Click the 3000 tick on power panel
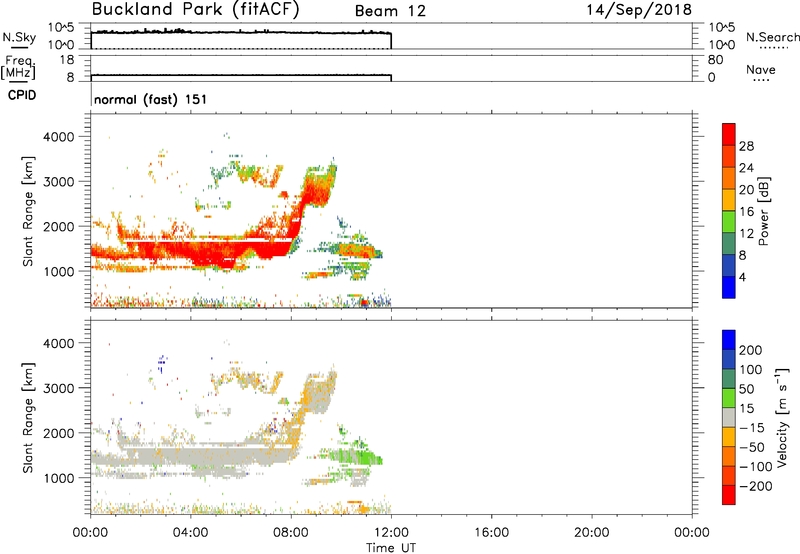This screenshot has height=554, width=800. click(x=59, y=182)
